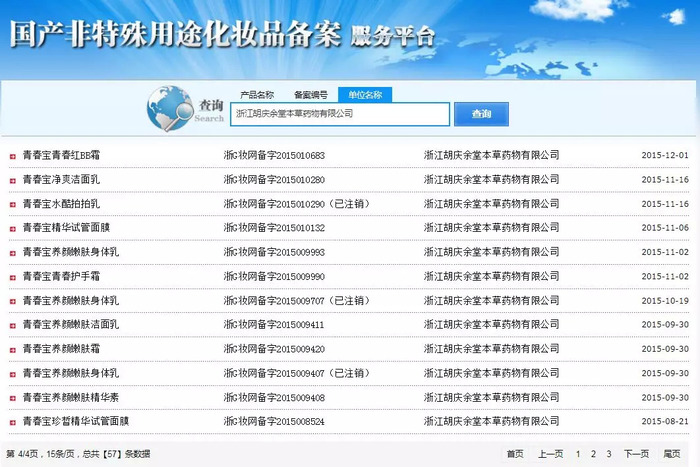Go to 上一页 previous page
700x467 pixels.
(550, 454)
